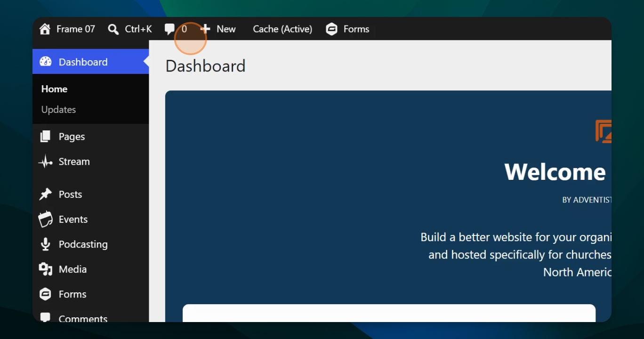Click the Media icon in sidebar

coord(45,269)
